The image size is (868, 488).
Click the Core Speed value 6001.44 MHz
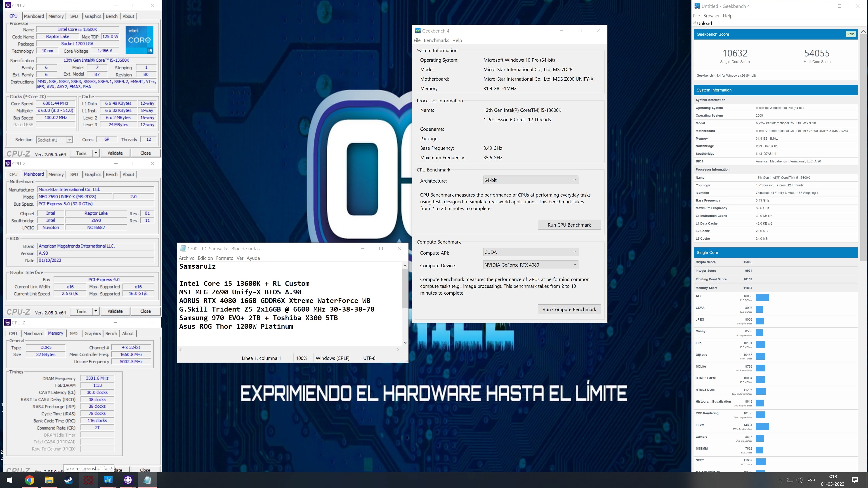tap(56, 103)
